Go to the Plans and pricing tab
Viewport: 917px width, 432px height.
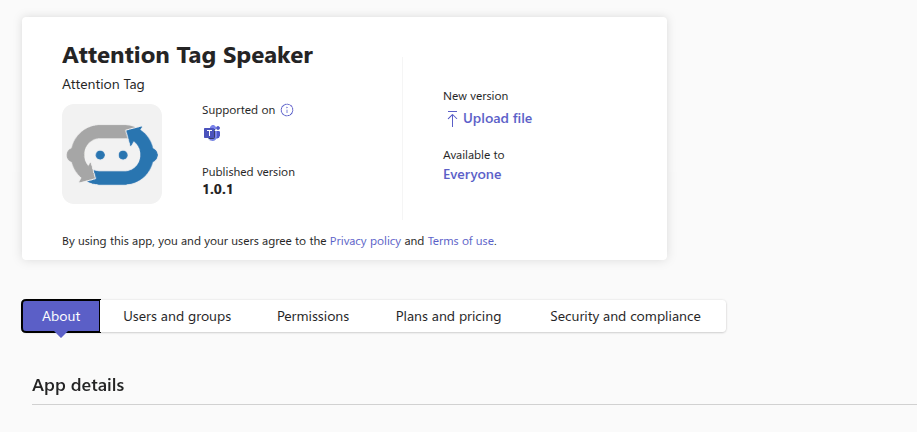pyautogui.click(x=448, y=316)
